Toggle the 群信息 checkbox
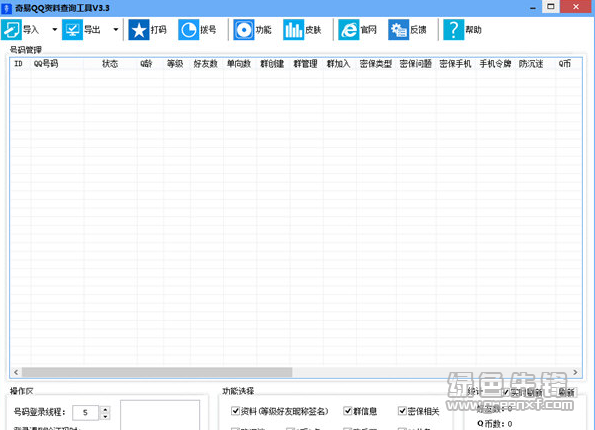 point(347,411)
